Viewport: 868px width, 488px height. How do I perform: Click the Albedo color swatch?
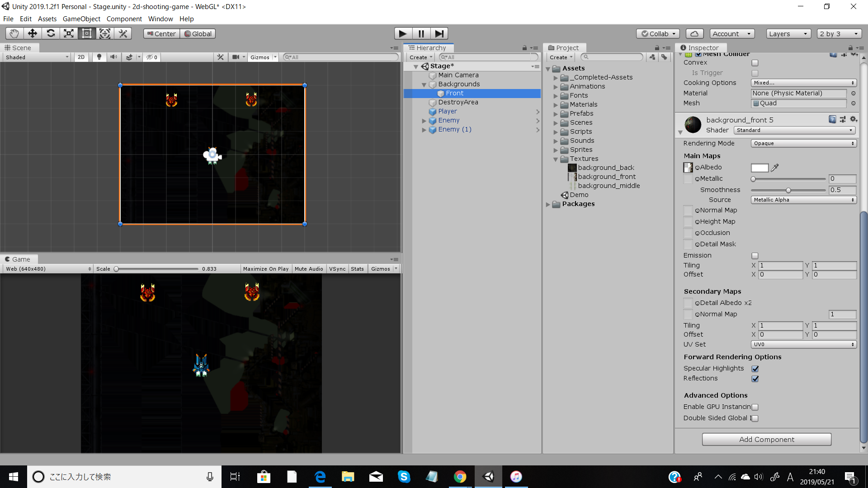coord(759,168)
